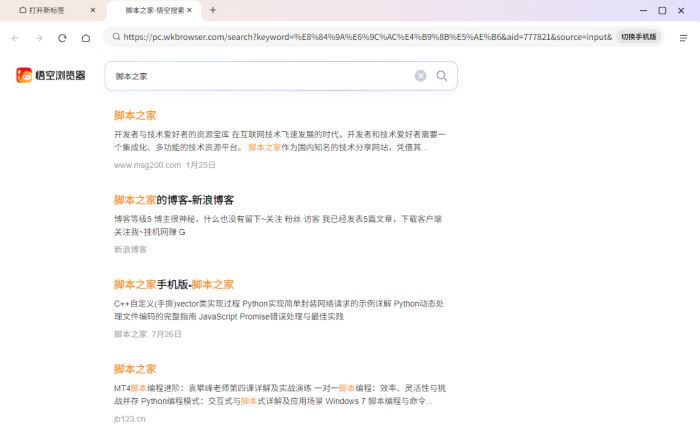Viewport: 700px width, 424px height.
Task: Submit search with magnifier icon
Action: 442,76
